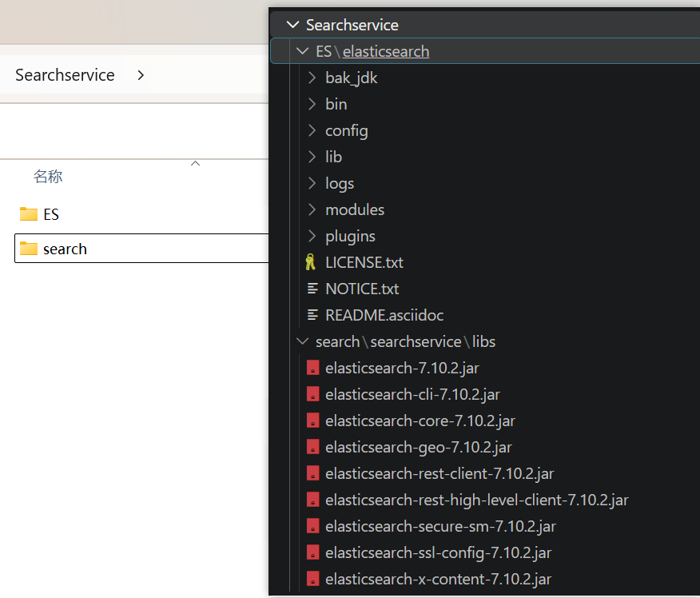Expand the bak_jdk folder

click(312, 78)
